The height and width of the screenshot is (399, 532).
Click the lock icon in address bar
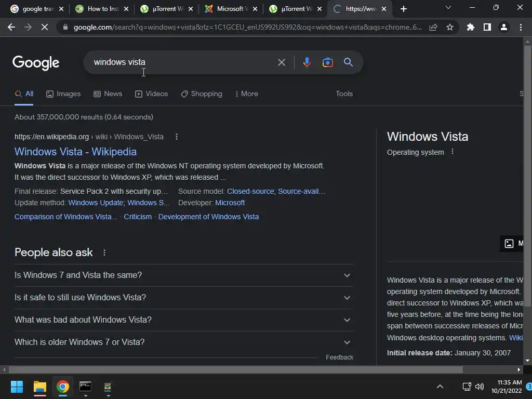point(65,27)
